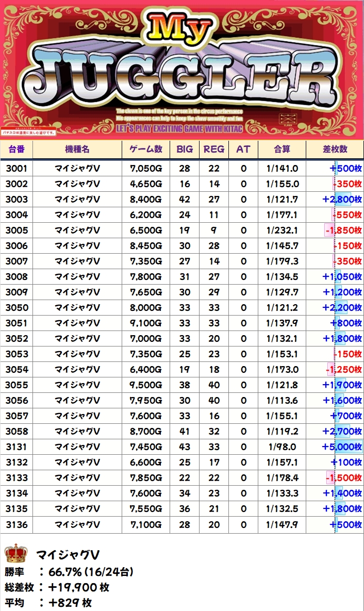Click the small パチスロ warning label on banner
This screenshot has width=364, height=611.
click(29, 132)
